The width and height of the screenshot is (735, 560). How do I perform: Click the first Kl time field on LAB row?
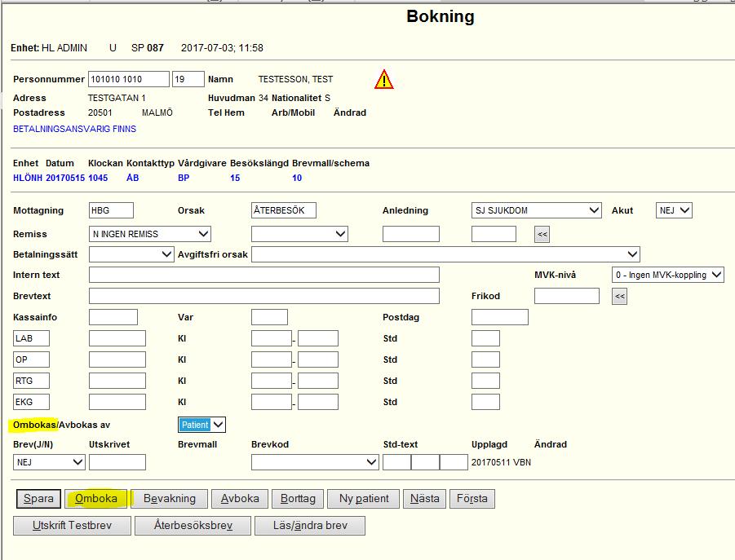coord(272,338)
